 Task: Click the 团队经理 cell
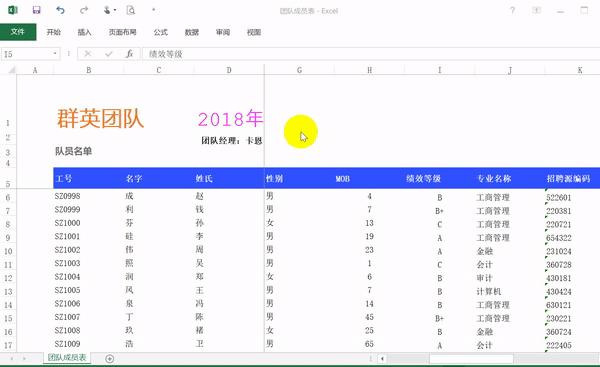point(232,141)
